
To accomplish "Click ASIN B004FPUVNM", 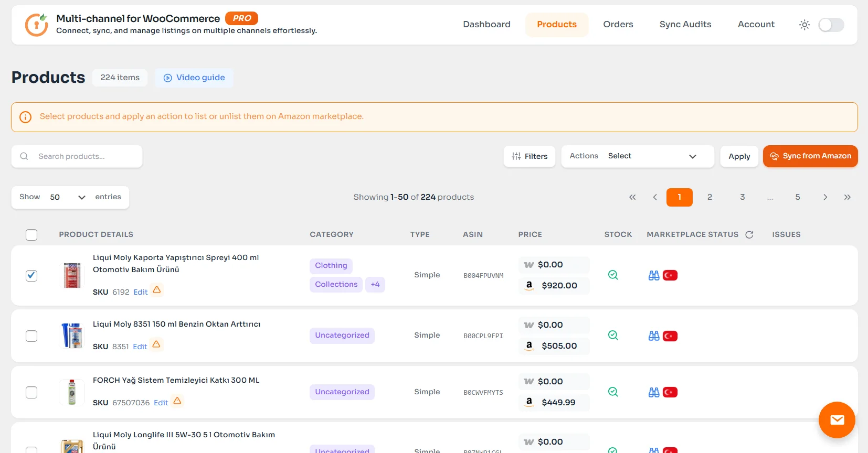I will (483, 276).
